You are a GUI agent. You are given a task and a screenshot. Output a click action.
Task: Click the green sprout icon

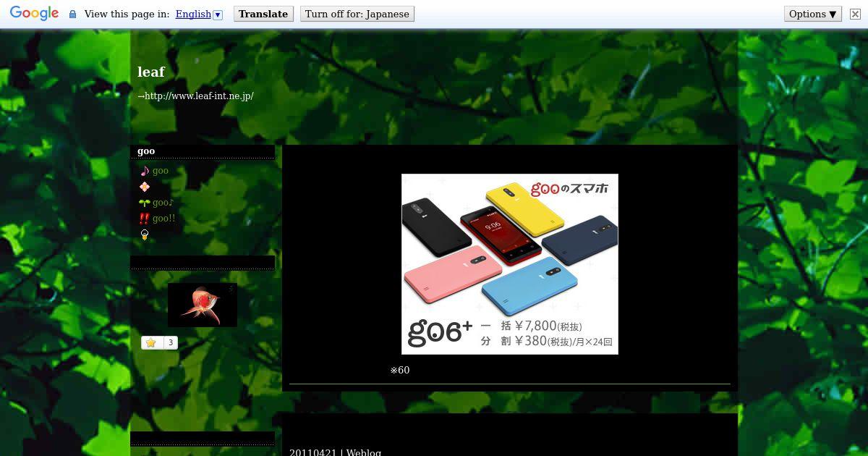tap(145, 203)
